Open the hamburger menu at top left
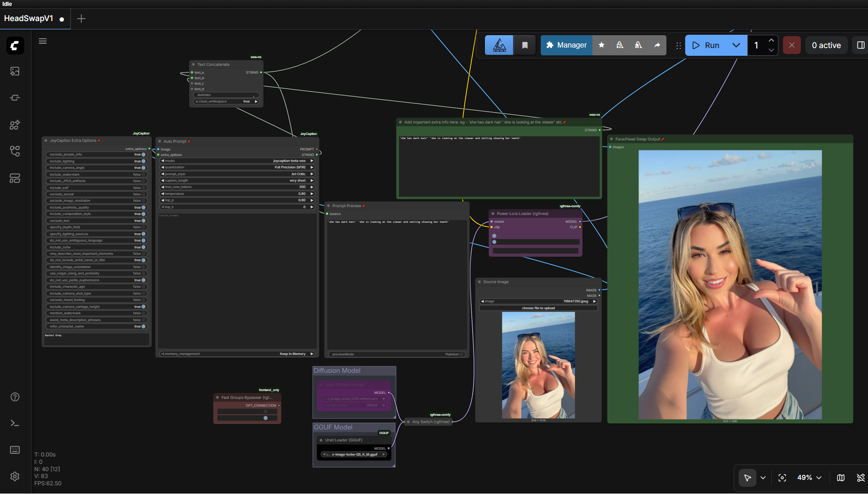This screenshot has height=494, width=868. click(43, 41)
